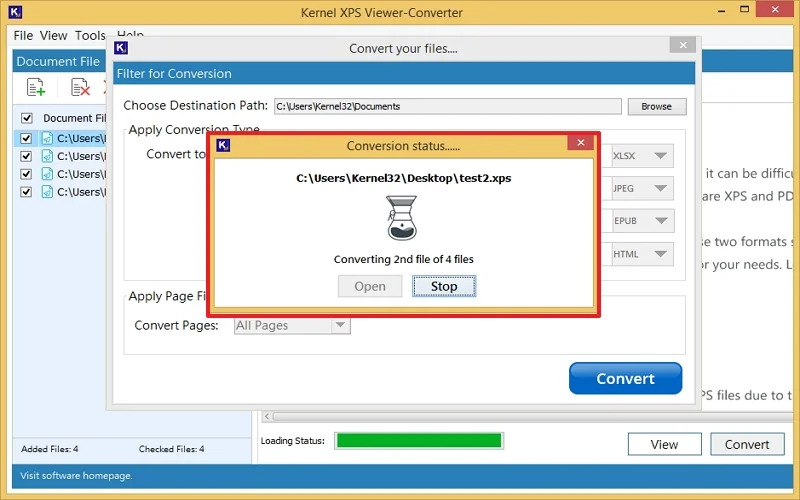
Task: Close the Convert your files dialog
Action: click(683, 45)
